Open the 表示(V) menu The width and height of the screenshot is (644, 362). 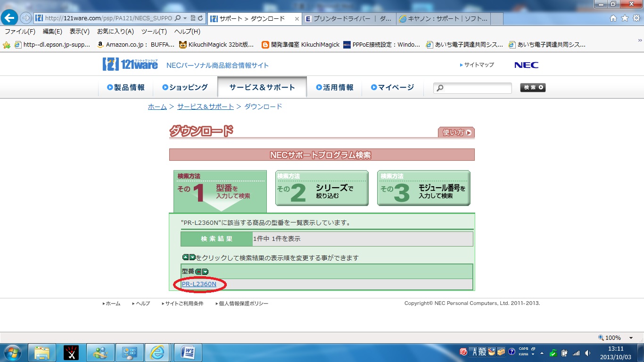pos(79,32)
